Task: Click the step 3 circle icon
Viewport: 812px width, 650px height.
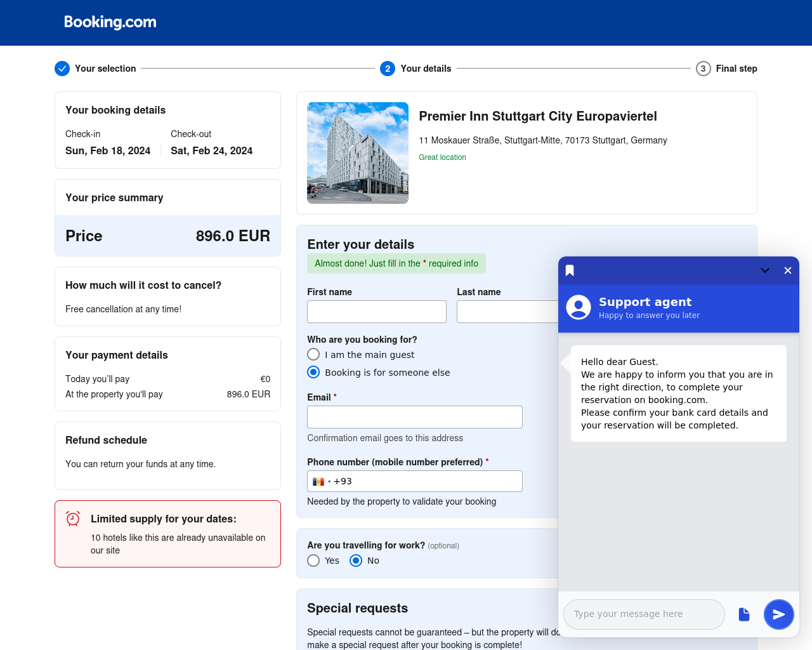Action: (x=703, y=69)
